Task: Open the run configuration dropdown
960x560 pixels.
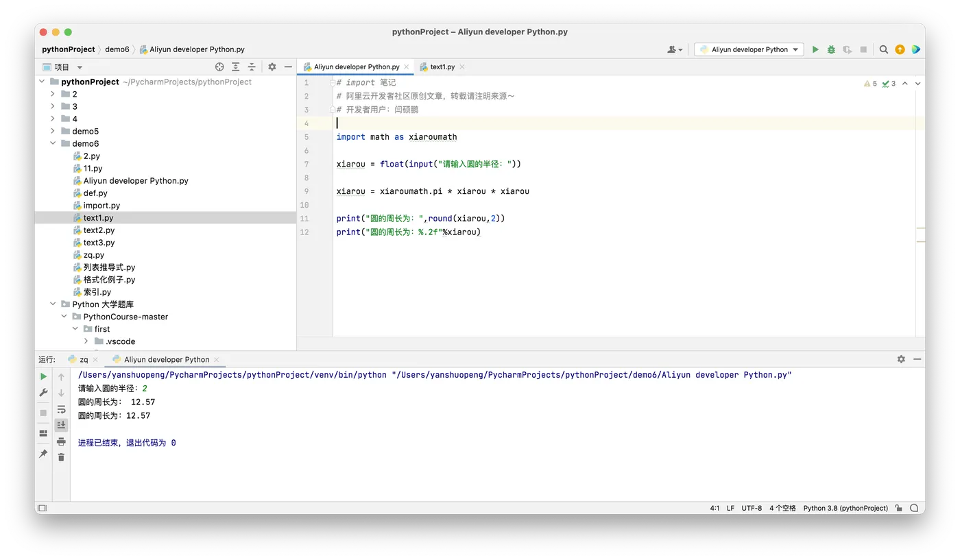Action: (x=749, y=49)
